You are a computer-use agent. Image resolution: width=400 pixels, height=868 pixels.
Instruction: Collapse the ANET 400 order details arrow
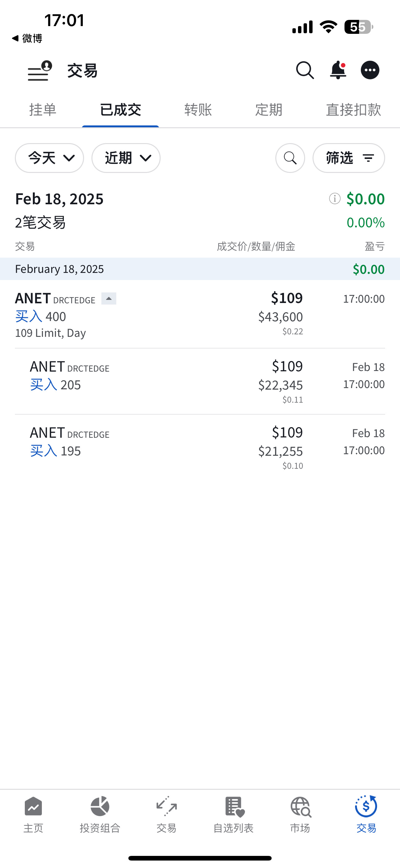109,299
